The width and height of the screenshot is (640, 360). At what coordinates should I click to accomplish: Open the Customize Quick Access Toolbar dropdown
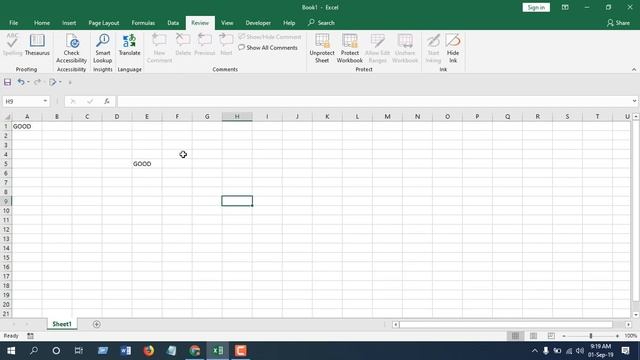tap(70, 82)
